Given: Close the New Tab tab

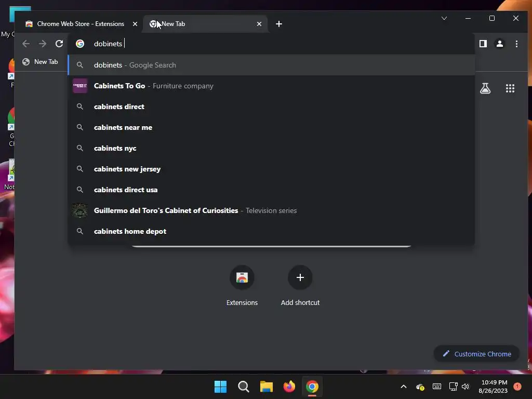Looking at the screenshot, I should click(x=259, y=24).
